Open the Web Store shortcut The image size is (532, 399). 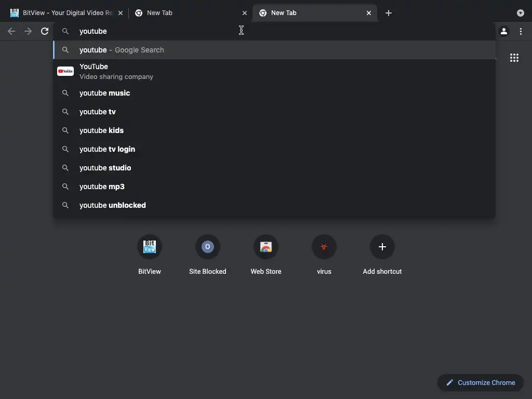(x=266, y=254)
